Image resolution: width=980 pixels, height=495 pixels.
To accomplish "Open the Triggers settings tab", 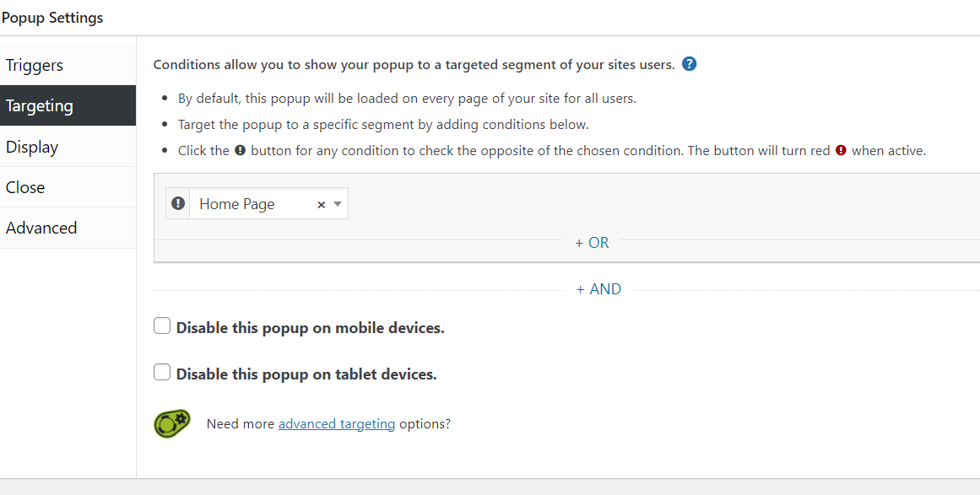I will pyautogui.click(x=35, y=65).
